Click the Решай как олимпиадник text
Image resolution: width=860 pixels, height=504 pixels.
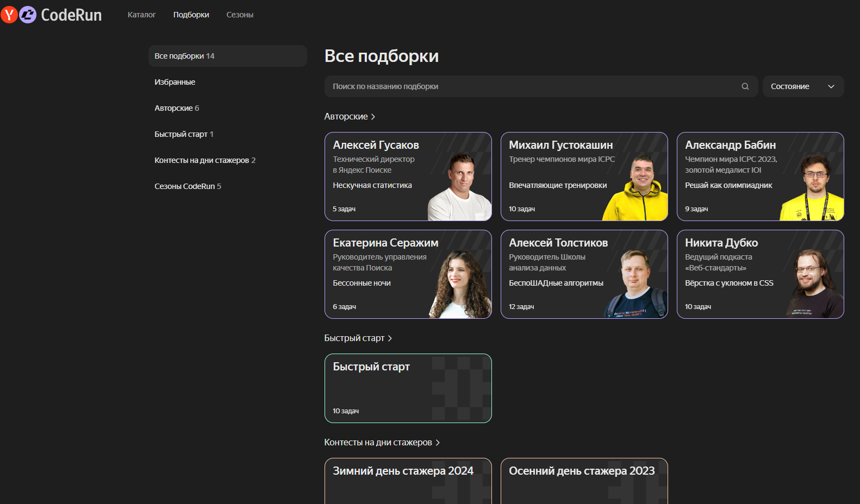pyautogui.click(x=728, y=185)
